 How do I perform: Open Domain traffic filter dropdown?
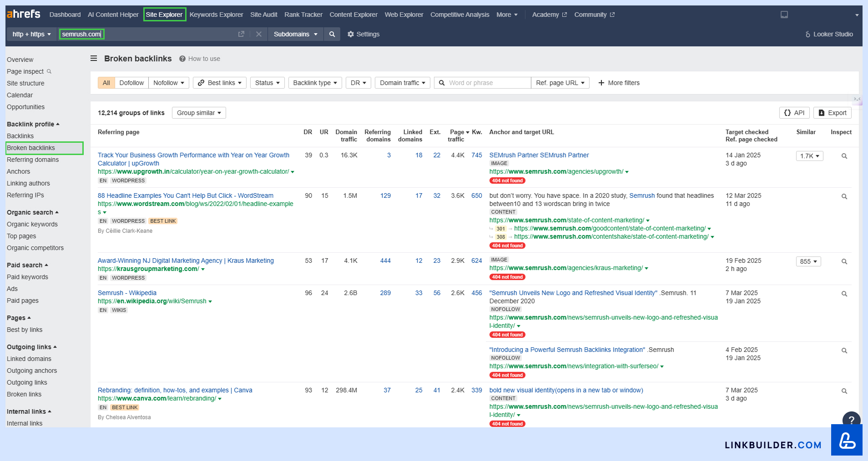pos(403,83)
